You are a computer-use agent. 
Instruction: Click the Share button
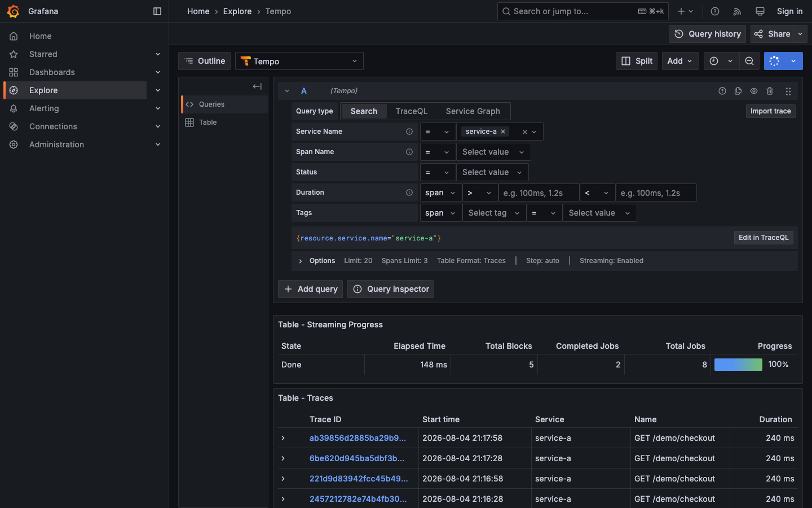pos(772,34)
